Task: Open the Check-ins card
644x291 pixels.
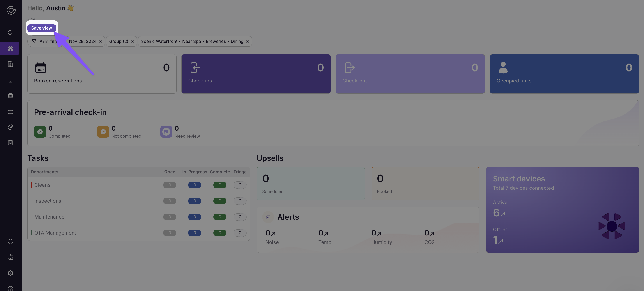Action: [x=256, y=74]
